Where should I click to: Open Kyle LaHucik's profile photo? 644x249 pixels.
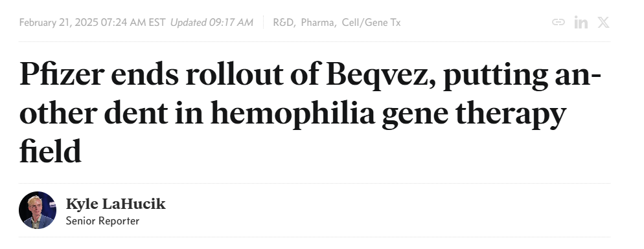coord(38,210)
